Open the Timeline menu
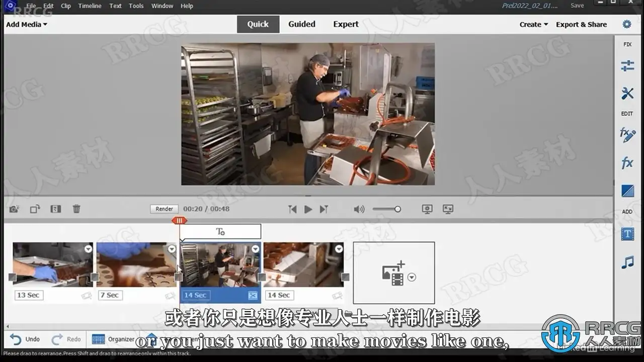The width and height of the screenshot is (644, 362). [90, 6]
